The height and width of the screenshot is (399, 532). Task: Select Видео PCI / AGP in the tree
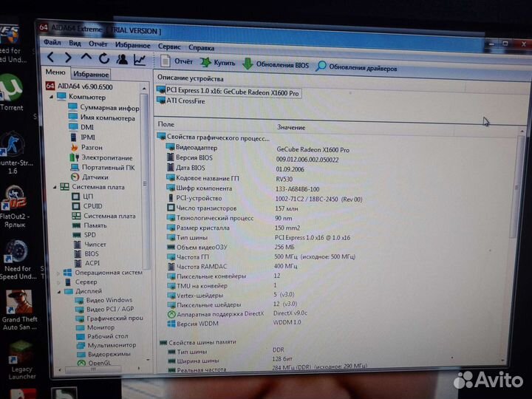[x=105, y=309]
